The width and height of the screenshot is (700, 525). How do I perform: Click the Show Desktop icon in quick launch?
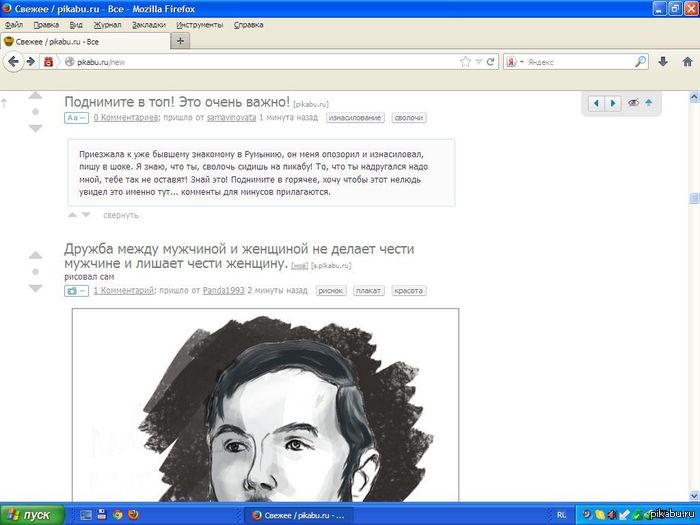(x=86, y=515)
